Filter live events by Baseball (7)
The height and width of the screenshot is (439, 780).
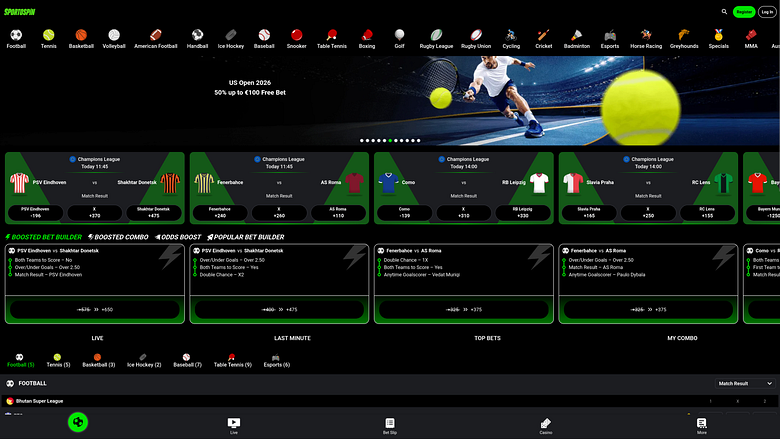coord(188,360)
